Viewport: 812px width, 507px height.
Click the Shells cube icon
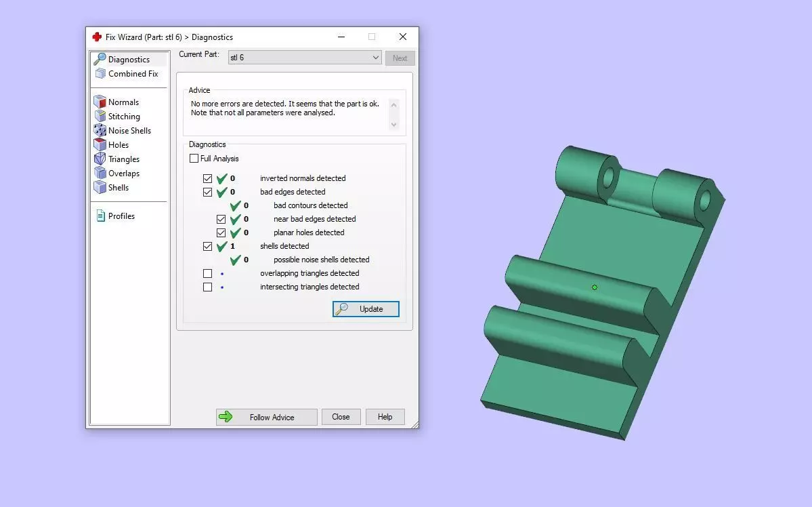100,187
